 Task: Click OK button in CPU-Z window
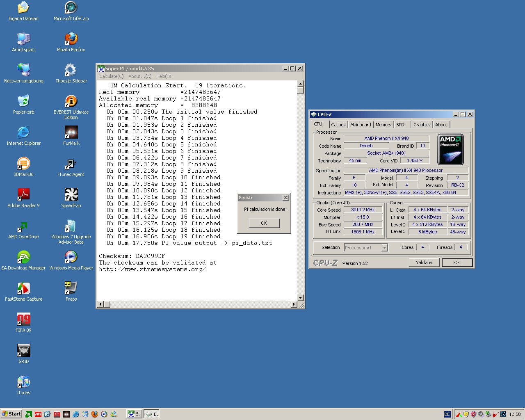coord(457,262)
